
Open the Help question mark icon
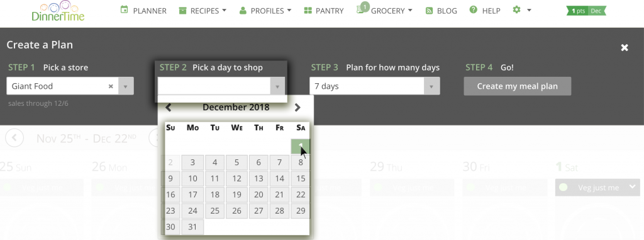click(474, 9)
